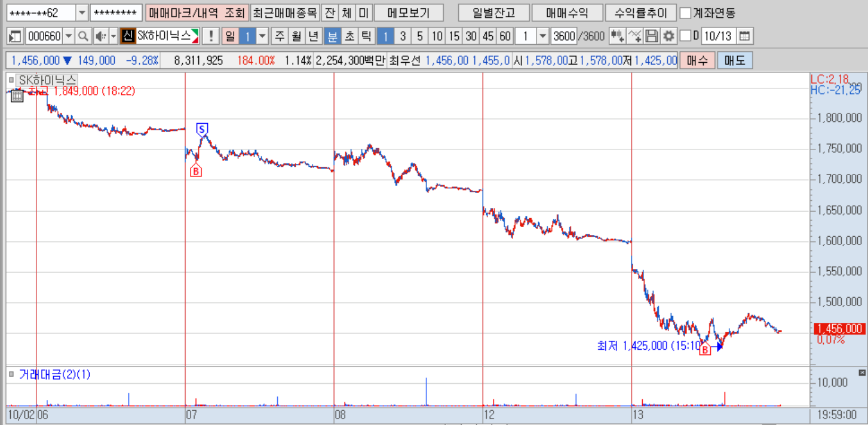868x425 pixels.
Task: Select the 분 minute period toggle
Action: coord(332,36)
